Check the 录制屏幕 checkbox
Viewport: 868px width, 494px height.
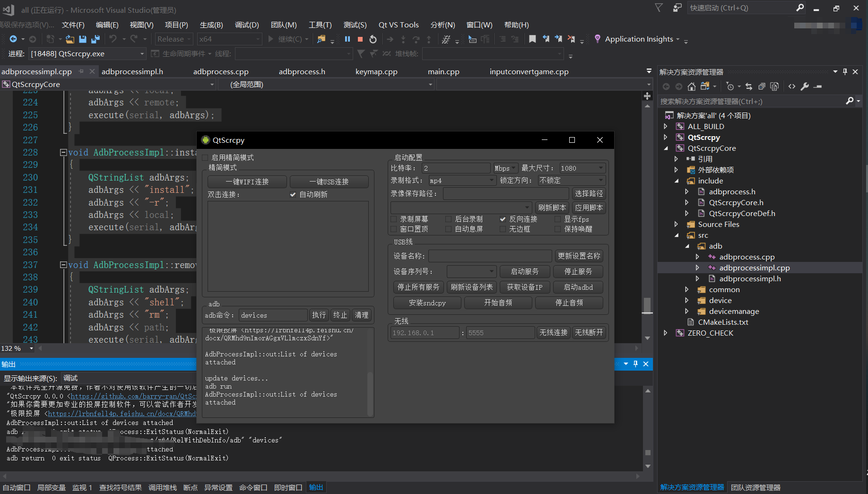[x=394, y=219]
